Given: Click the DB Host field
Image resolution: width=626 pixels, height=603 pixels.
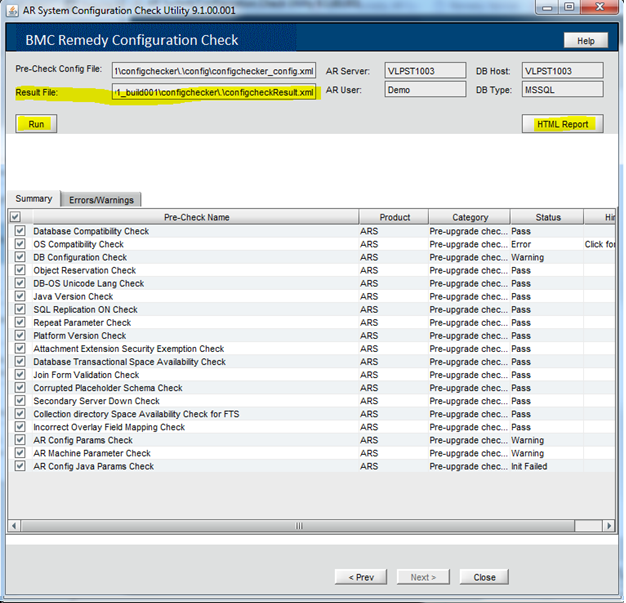Looking at the screenshot, I should coord(562,71).
